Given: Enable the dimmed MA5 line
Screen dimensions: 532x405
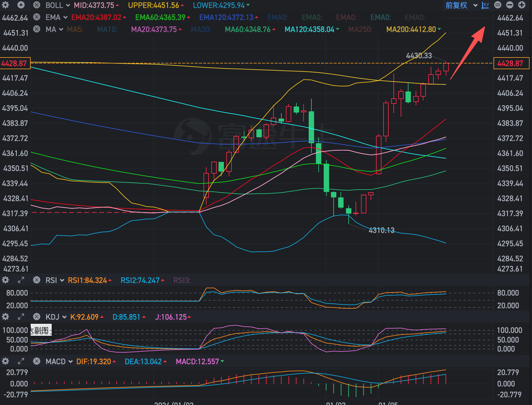Looking at the screenshot, I should [x=75, y=29].
